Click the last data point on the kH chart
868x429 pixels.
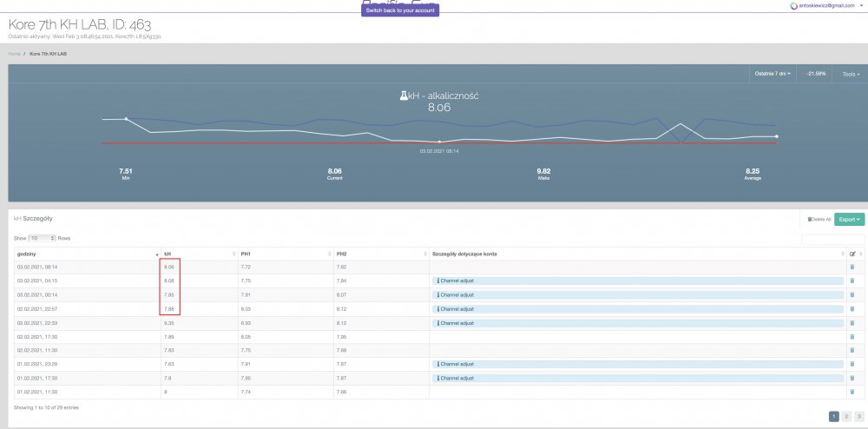coord(776,136)
